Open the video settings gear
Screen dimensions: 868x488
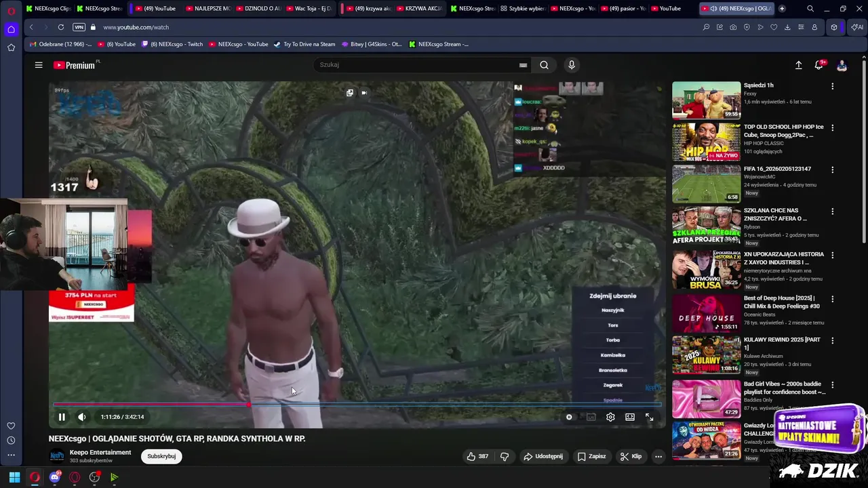coord(610,417)
